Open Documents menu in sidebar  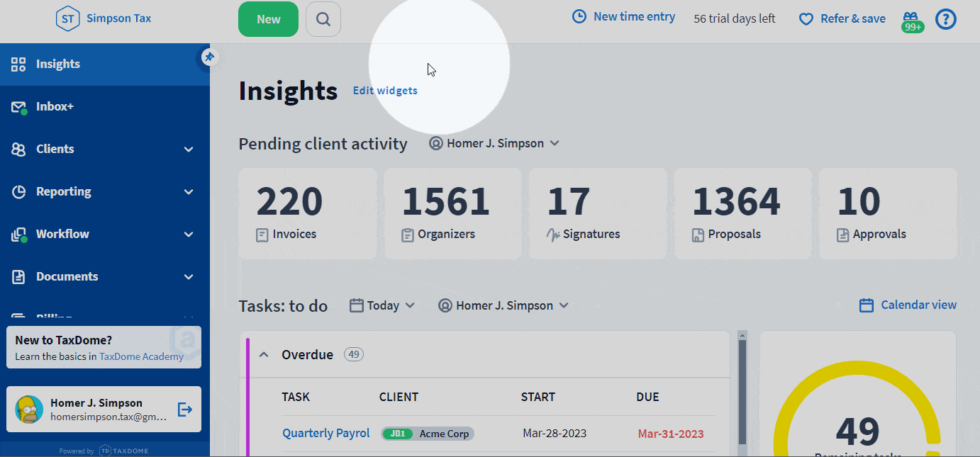click(105, 277)
